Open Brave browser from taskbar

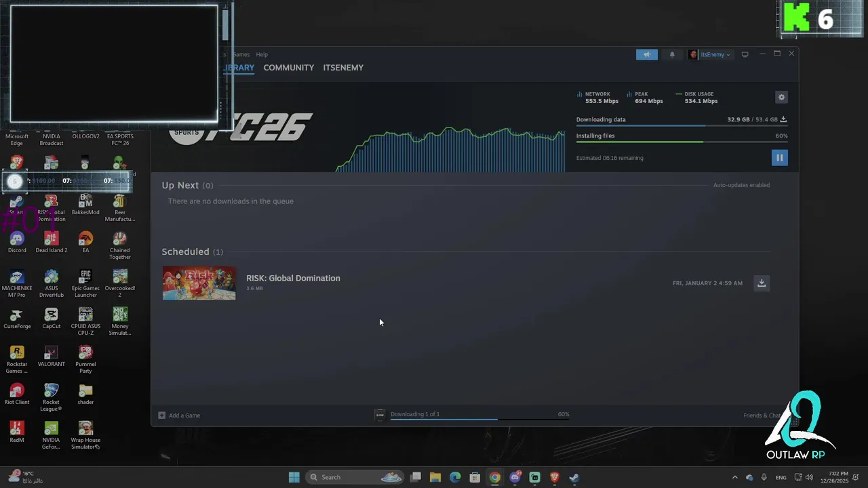pos(555,477)
